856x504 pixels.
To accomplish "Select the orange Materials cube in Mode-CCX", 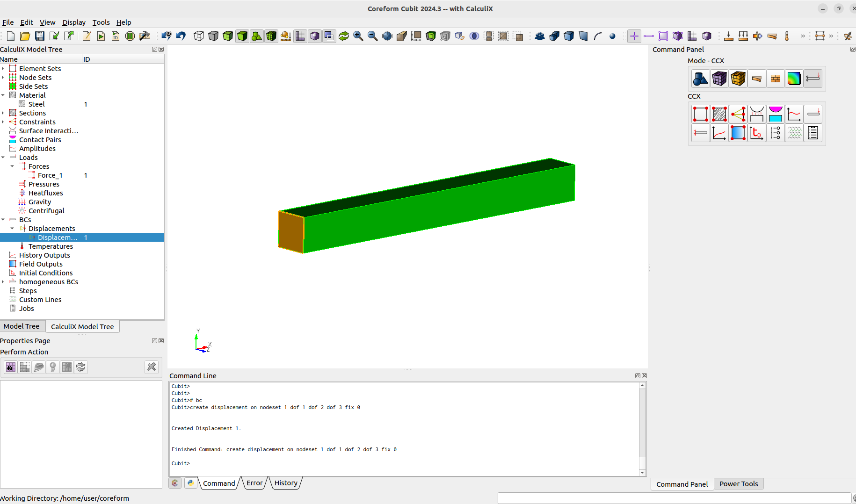I will click(738, 79).
